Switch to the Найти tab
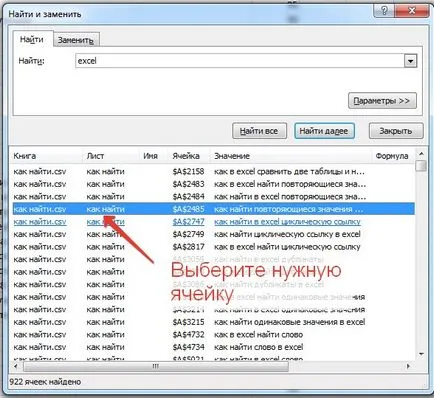Screen dimensions: 434x398 coord(32,39)
